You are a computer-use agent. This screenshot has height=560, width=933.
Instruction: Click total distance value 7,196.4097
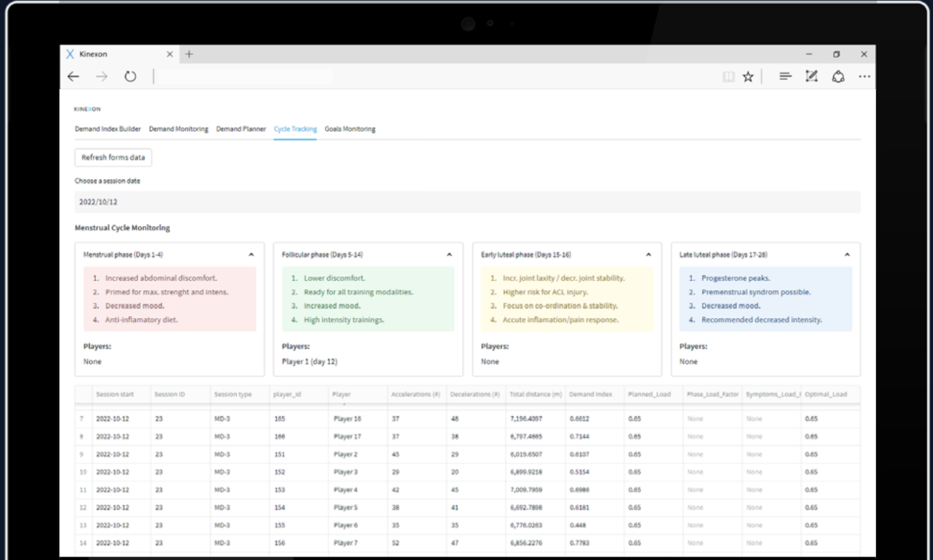526,419
